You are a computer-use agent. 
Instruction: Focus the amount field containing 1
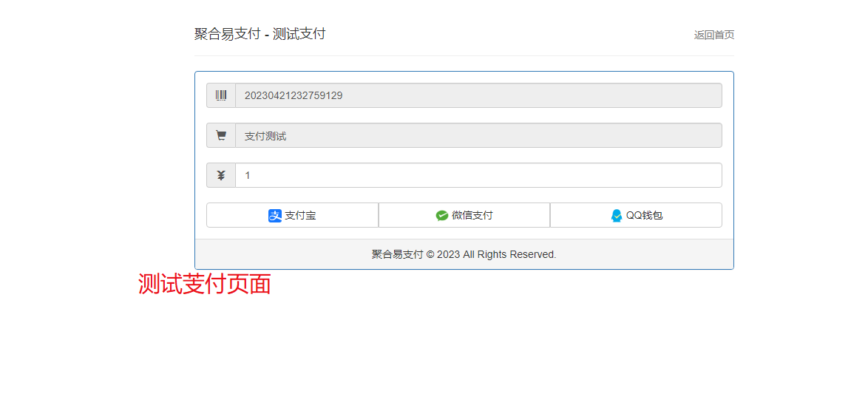tap(478, 175)
